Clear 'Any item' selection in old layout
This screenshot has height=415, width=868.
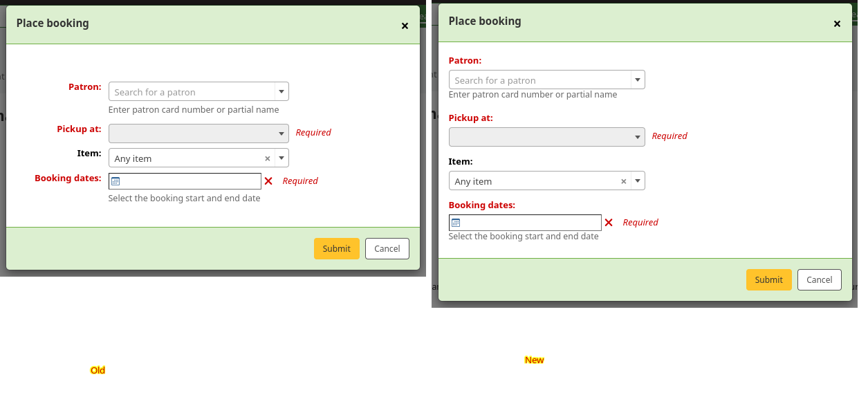click(268, 158)
